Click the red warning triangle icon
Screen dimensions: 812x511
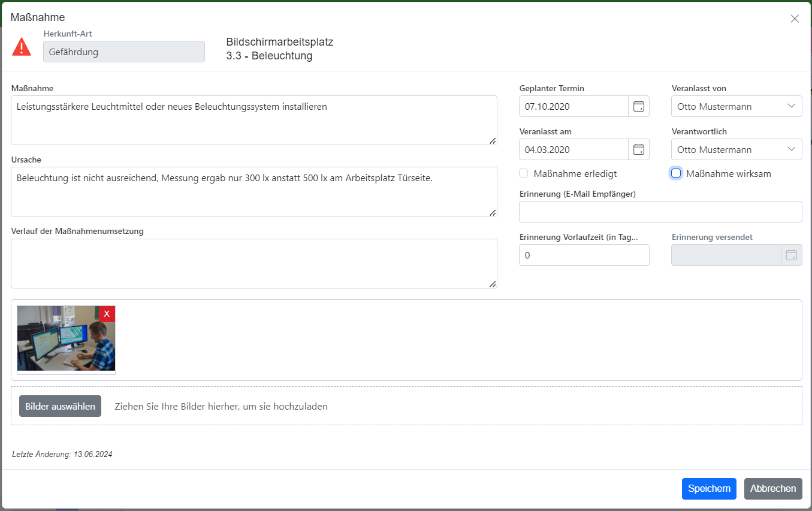pyautogui.click(x=22, y=47)
